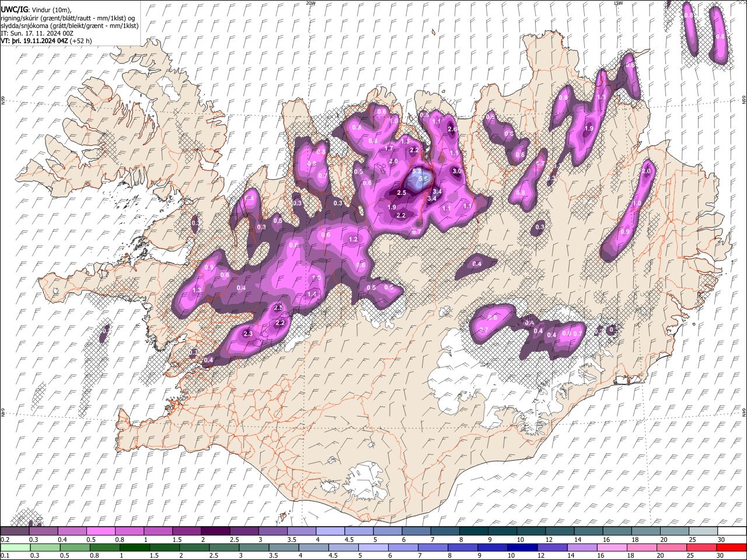Select the 3.0 precipitation label on the map

coord(457,171)
